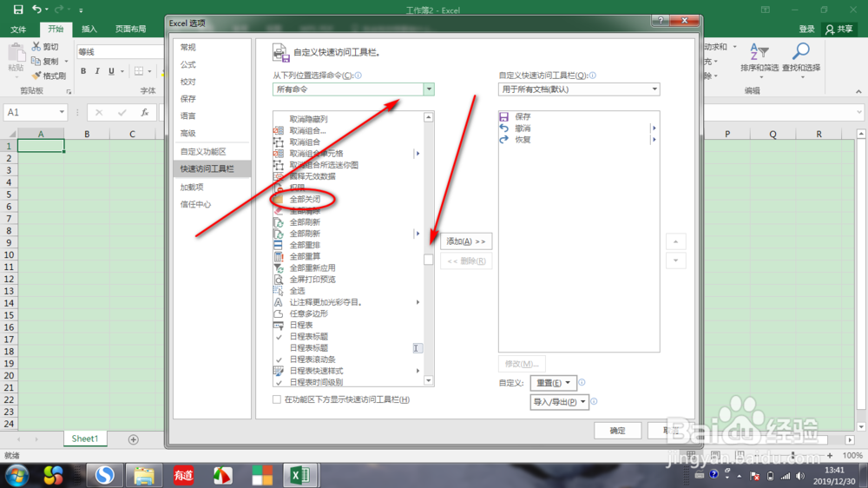Click the Save icon in Excel title bar
Screen dimensions: 868x488
pos(18,10)
